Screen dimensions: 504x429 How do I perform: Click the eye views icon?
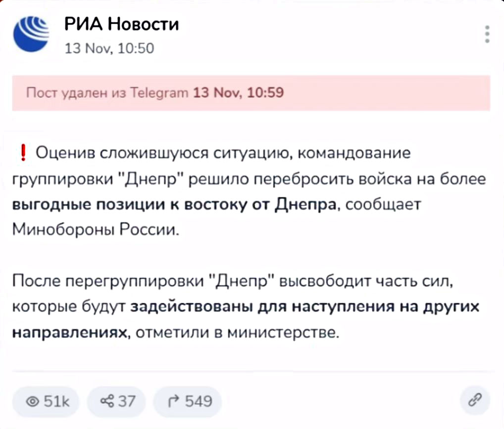33,401
